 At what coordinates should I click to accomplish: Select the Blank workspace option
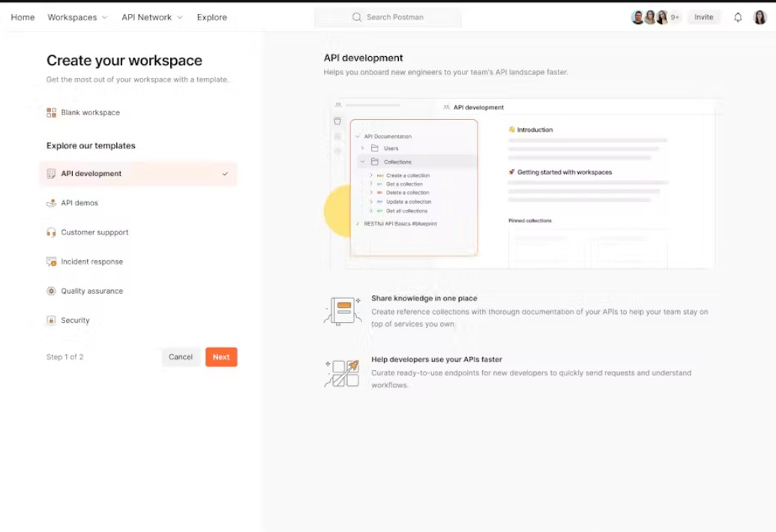click(138, 112)
